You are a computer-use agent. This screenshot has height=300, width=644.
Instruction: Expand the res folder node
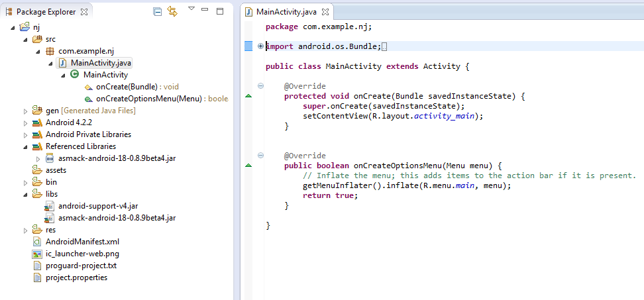(x=25, y=230)
